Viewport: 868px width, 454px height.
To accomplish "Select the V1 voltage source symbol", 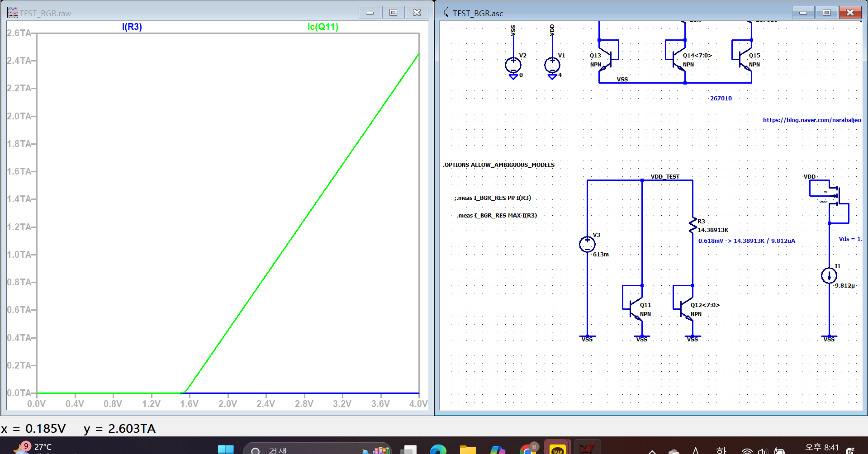I will [552, 65].
